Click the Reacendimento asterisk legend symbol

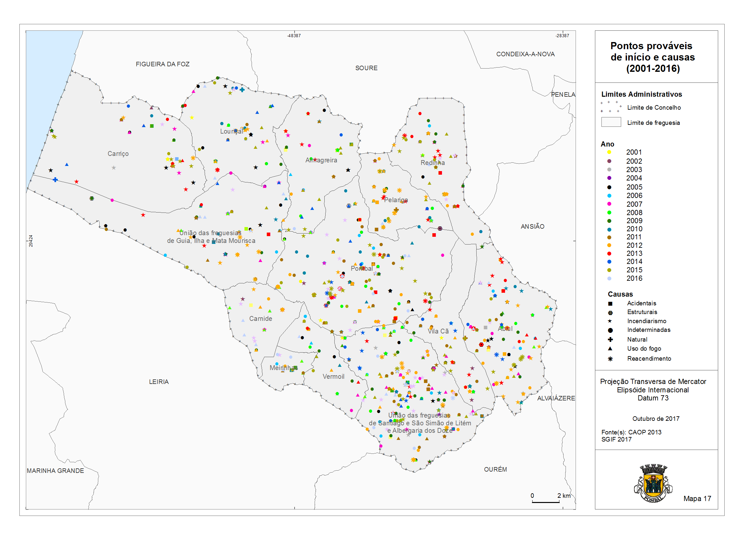click(610, 359)
